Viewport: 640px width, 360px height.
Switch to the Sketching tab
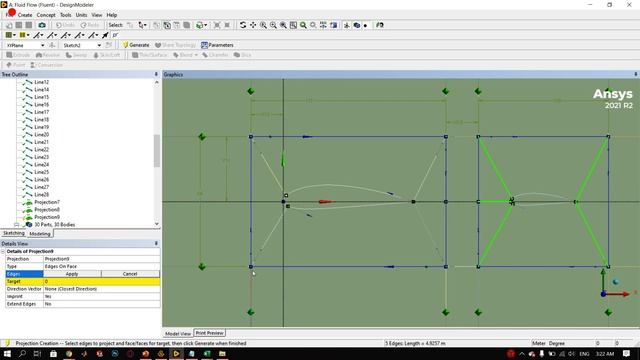[x=14, y=233]
